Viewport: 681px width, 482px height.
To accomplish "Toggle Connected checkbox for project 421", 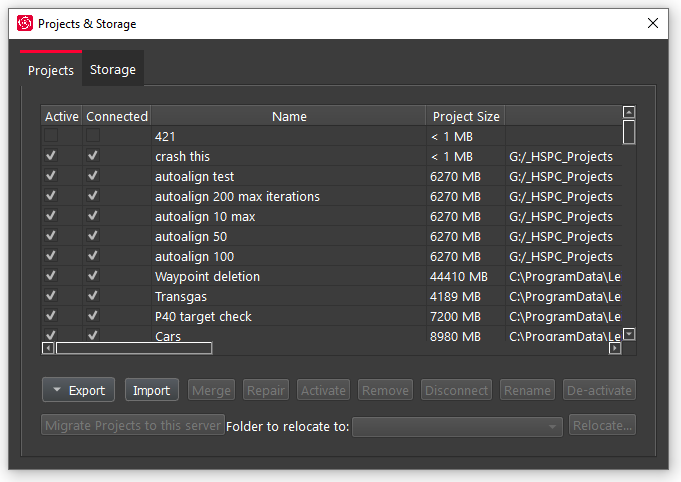I will point(93,136).
